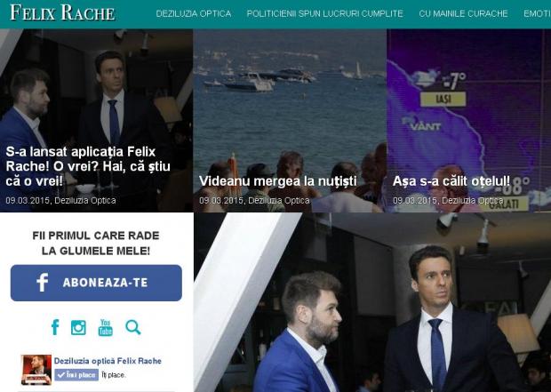Viewport: 551px width, 392px height.
Task: Click Deziluzia Optica category under oțelul article
Action: click(x=473, y=200)
